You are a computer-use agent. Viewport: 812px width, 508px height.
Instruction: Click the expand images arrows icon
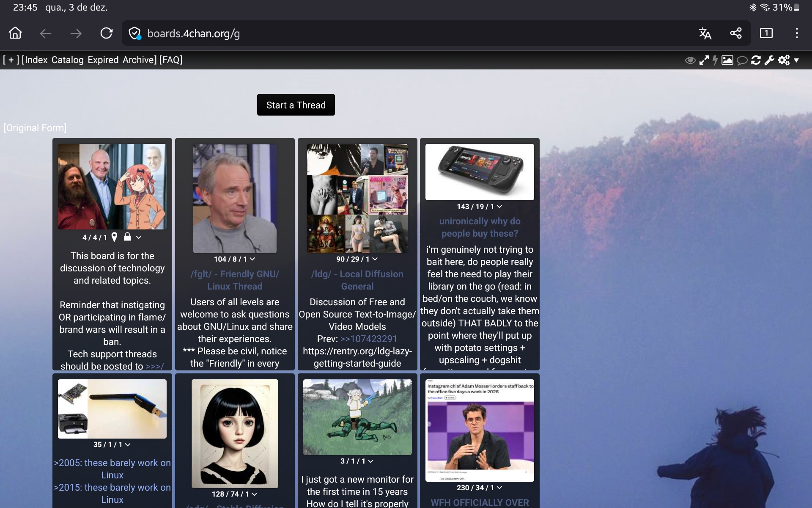(x=704, y=60)
